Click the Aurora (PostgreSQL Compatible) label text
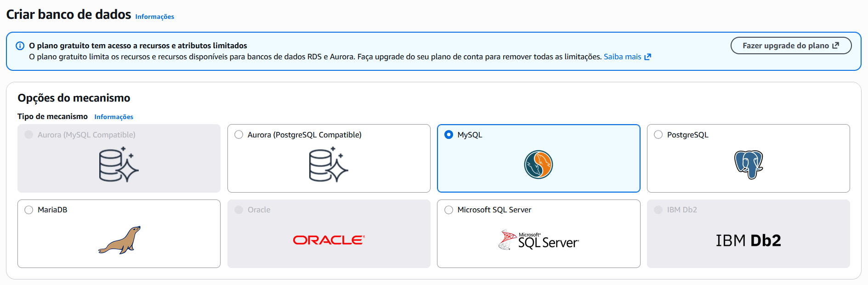The image size is (868, 285). tap(305, 135)
